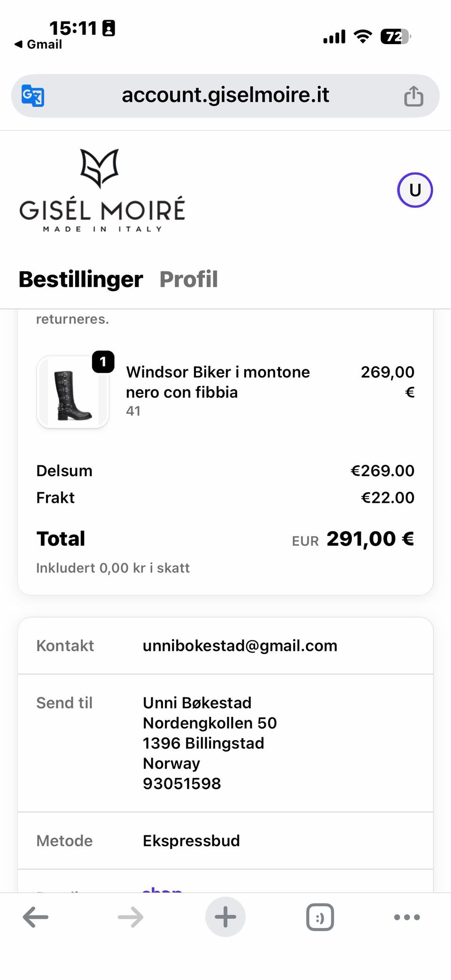This screenshot has height=980, width=451.
Task: Open the user account avatar U
Action: coord(415,190)
